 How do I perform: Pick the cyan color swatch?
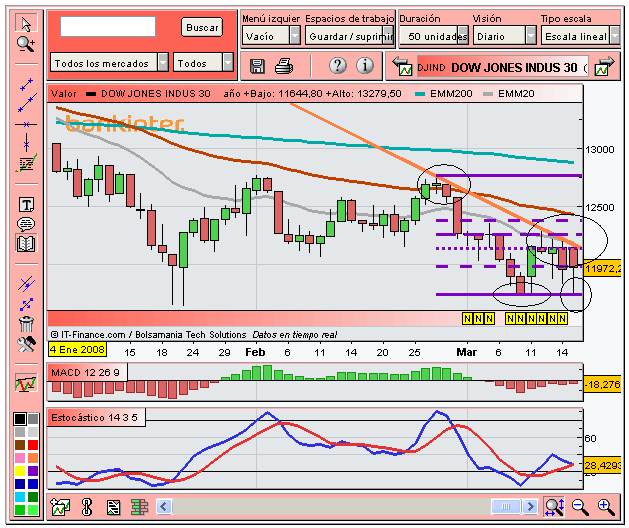tap(20, 497)
